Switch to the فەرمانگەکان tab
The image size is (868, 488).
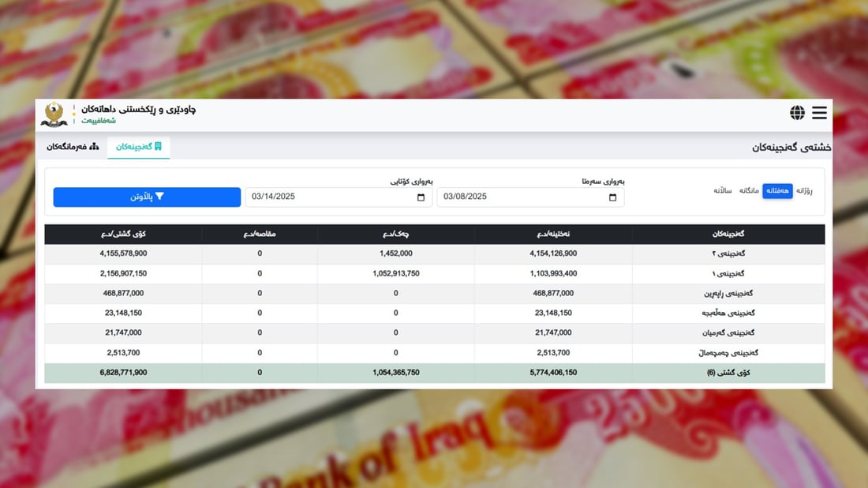(73, 147)
